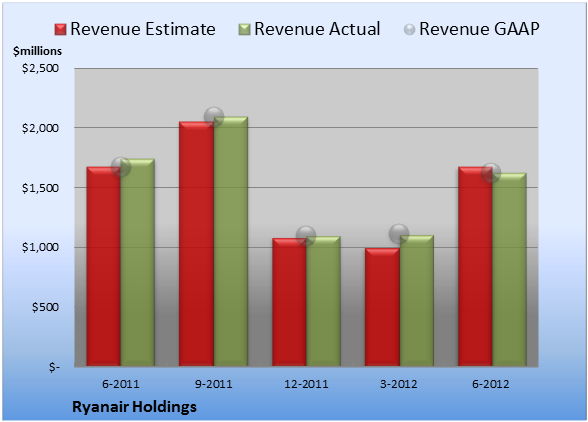Image resolution: width=588 pixels, height=422 pixels.
Task: Select the Revenue Actual legend label
Action: tap(317, 29)
